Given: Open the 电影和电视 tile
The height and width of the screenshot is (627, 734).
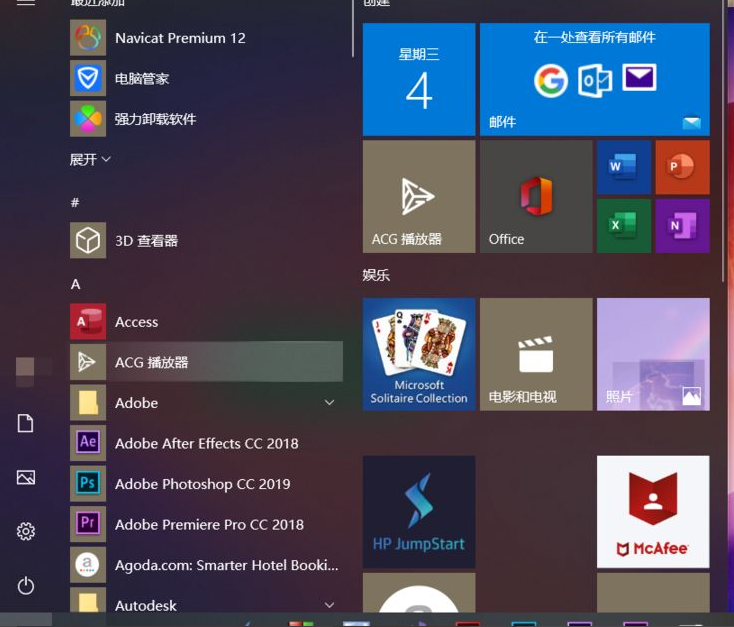Looking at the screenshot, I should pyautogui.click(x=536, y=354).
